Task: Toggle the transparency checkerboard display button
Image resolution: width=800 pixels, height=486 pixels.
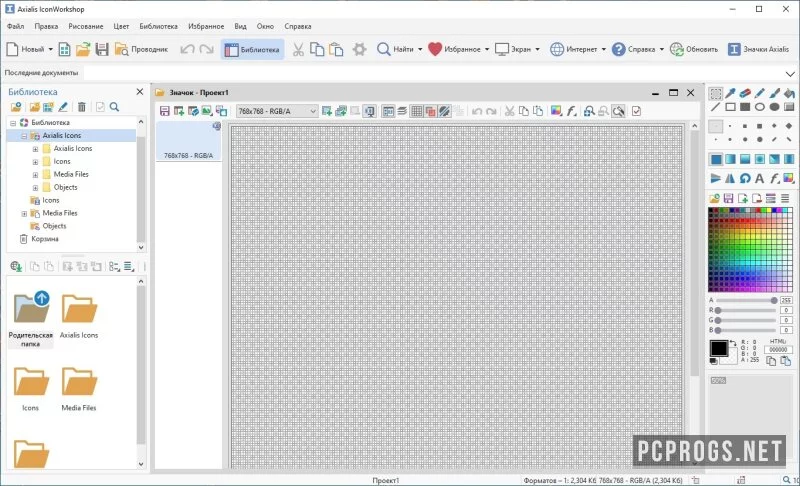Action: coord(445,111)
